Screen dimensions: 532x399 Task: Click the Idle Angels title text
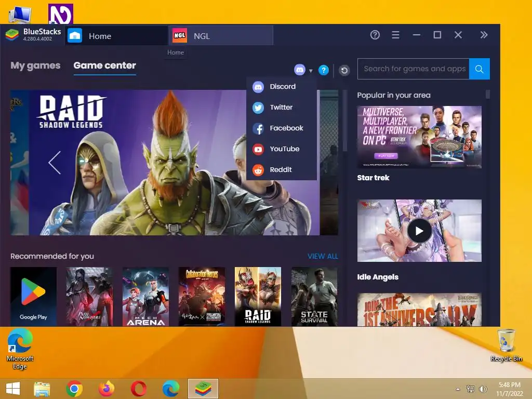(378, 277)
